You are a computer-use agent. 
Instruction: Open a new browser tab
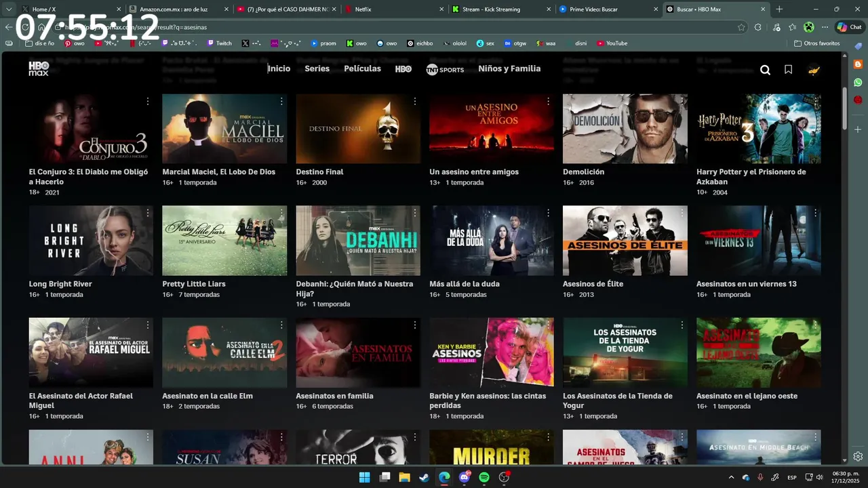(x=779, y=9)
